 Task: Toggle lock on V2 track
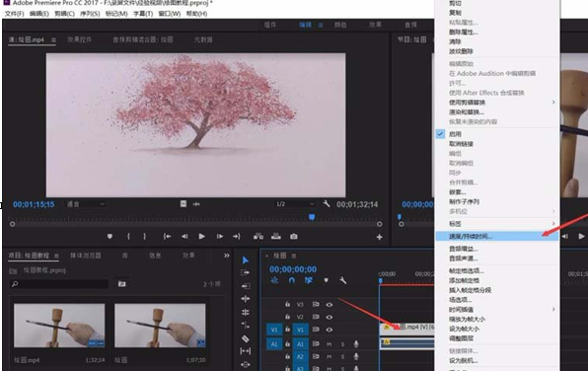click(287, 317)
